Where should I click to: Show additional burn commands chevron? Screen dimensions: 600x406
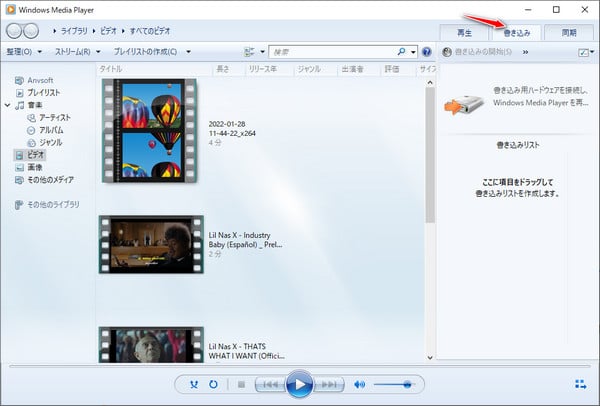point(525,52)
